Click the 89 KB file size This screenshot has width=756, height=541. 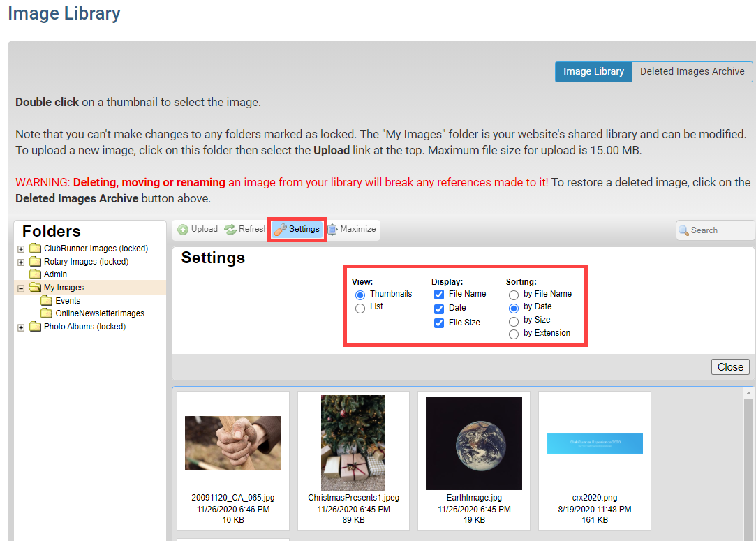tap(353, 520)
